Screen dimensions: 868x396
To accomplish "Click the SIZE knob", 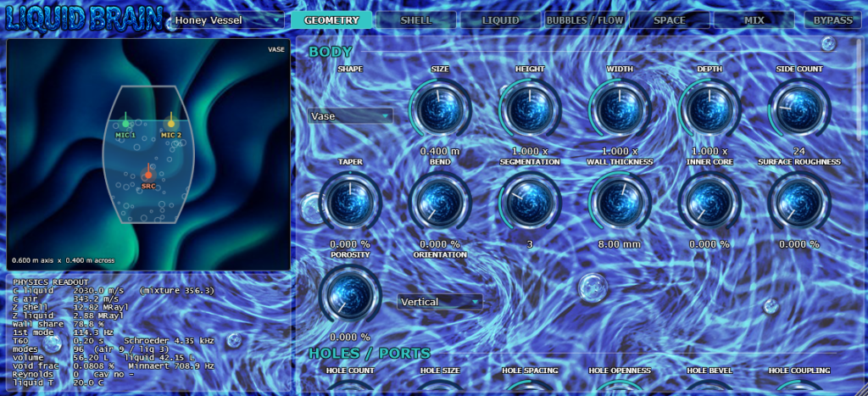I will click(x=440, y=109).
